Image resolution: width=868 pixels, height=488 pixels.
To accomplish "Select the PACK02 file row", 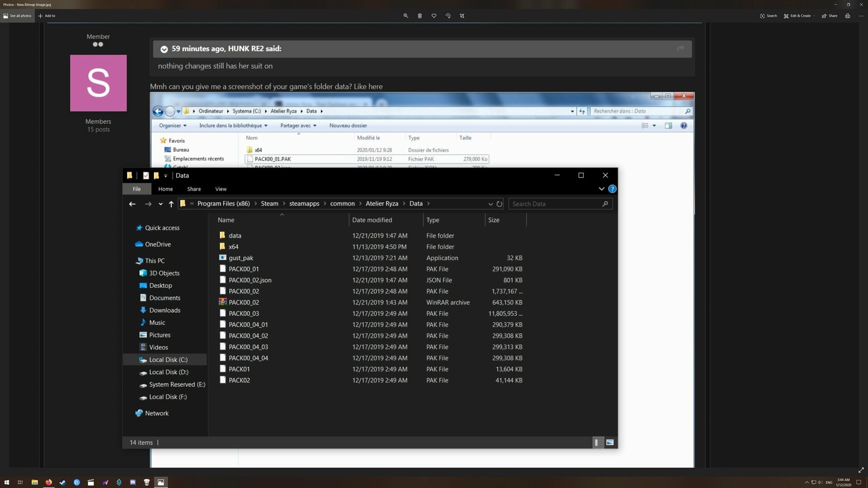I will pos(371,380).
